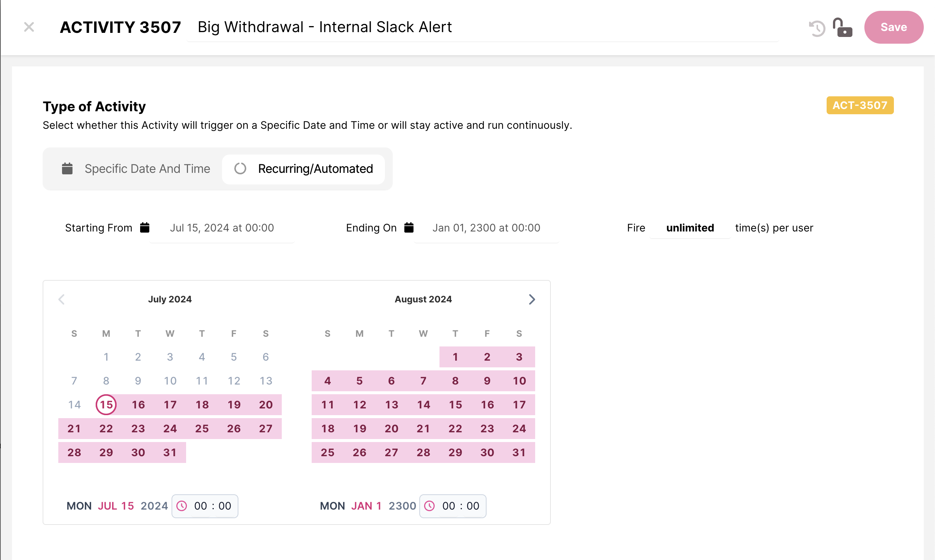The image size is (935, 560).
Task: Toggle the unlock padlock icon
Action: [x=842, y=28]
